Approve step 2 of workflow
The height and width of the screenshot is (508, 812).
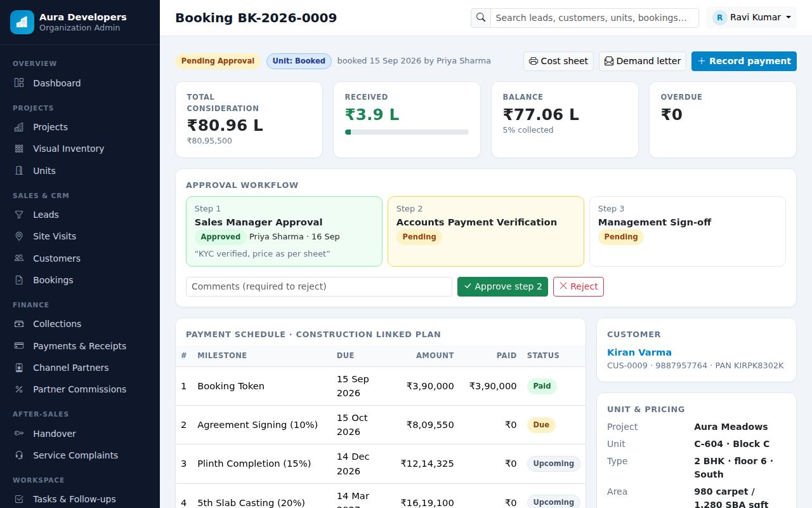502,286
